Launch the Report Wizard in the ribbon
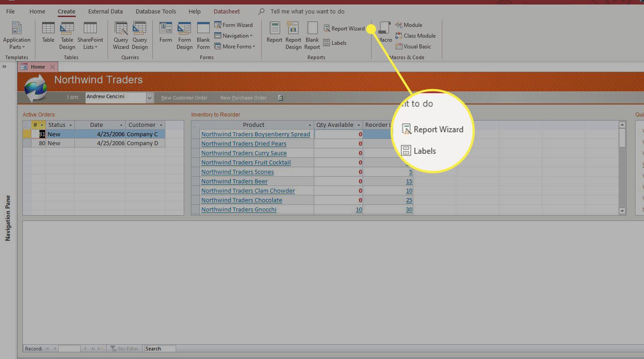This screenshot has height=359, width=644. pos(344,29)
